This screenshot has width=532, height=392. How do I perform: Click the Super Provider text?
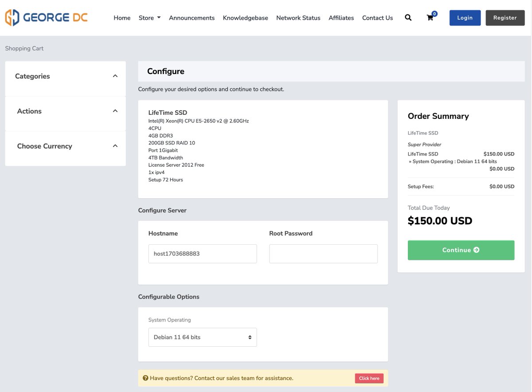tap(424, 145)
